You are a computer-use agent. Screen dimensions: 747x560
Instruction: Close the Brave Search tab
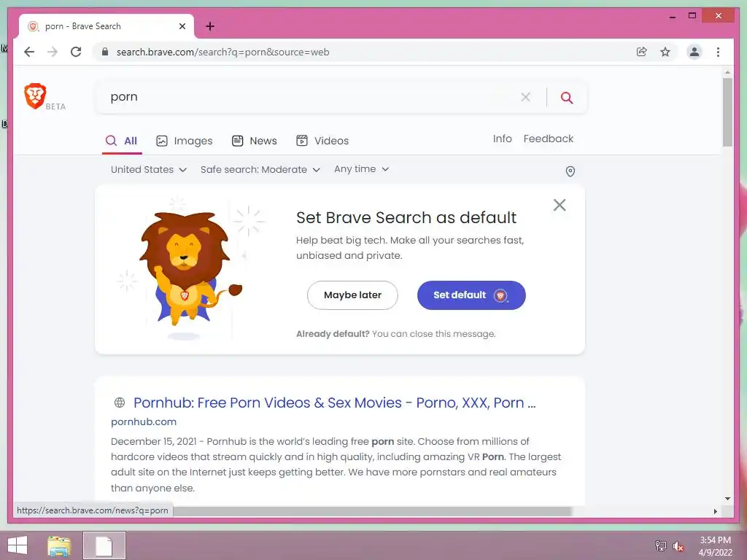[182, 26]
